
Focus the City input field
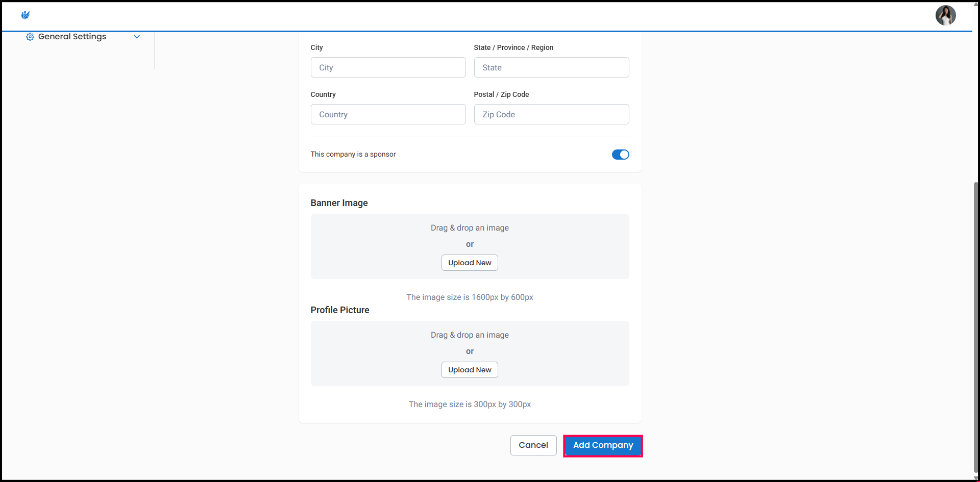[388, 67]
